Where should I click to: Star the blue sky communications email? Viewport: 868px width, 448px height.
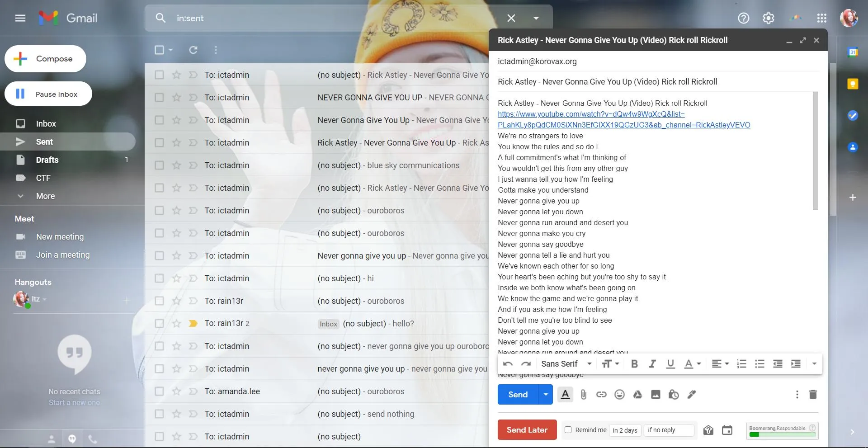(176, 165)
